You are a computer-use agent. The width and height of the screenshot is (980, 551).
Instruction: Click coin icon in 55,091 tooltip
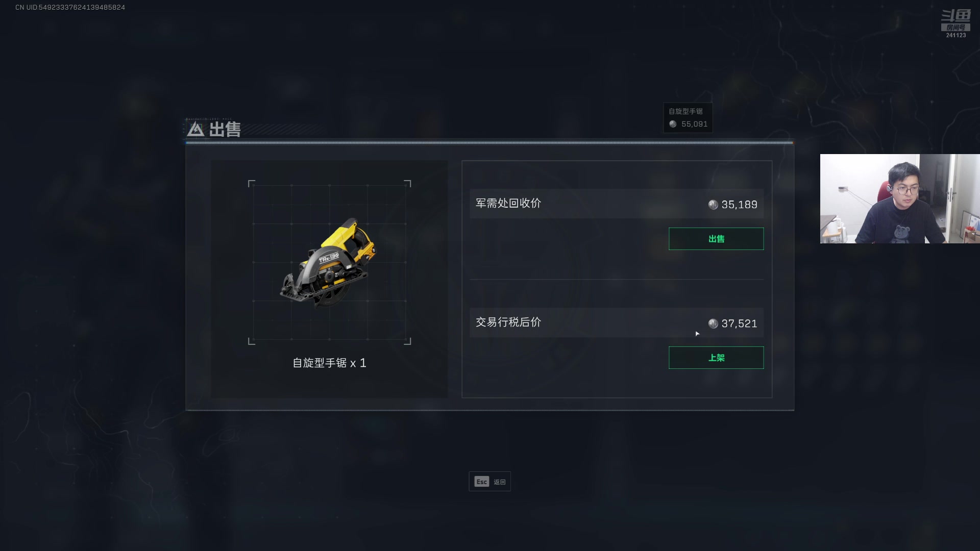[673, 124]
